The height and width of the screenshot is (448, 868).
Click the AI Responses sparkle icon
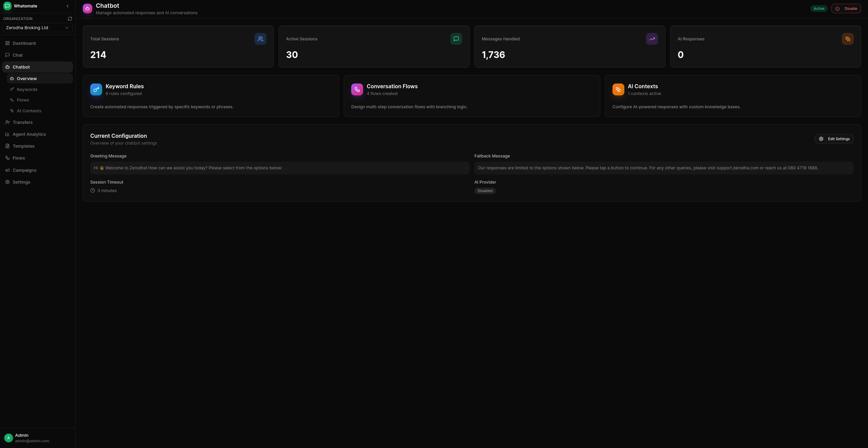tap(847, 39)
